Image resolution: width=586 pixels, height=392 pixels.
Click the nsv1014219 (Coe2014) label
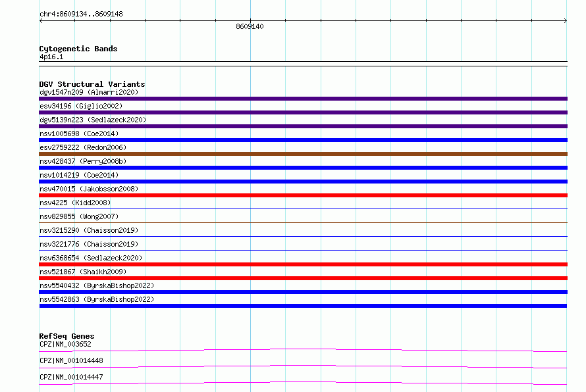pos(79,175)
